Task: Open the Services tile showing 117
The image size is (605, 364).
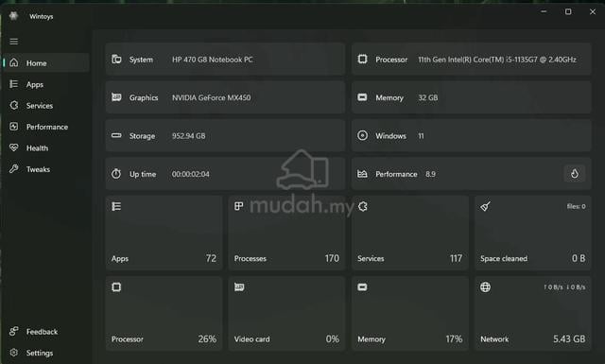Action: tap(409, 233)
